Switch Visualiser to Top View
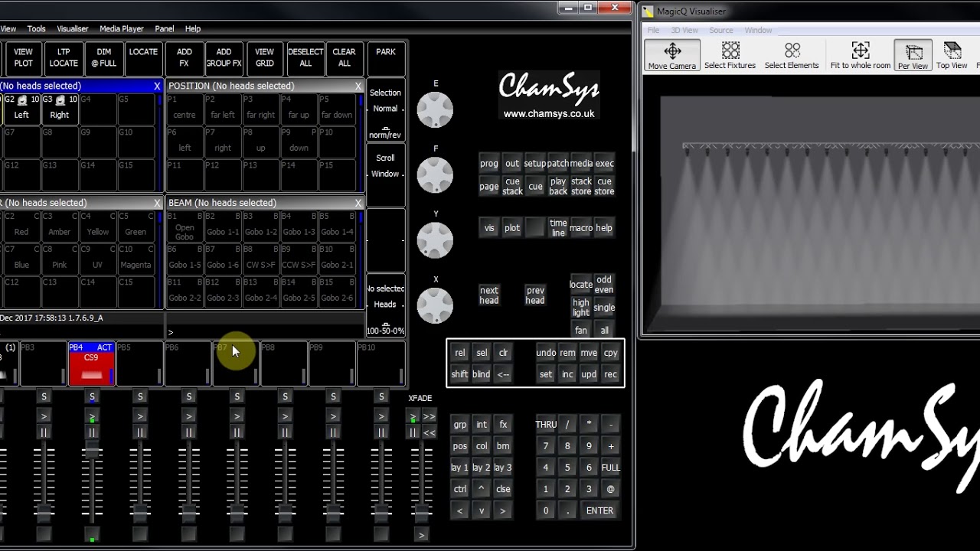 pos(952,56)
